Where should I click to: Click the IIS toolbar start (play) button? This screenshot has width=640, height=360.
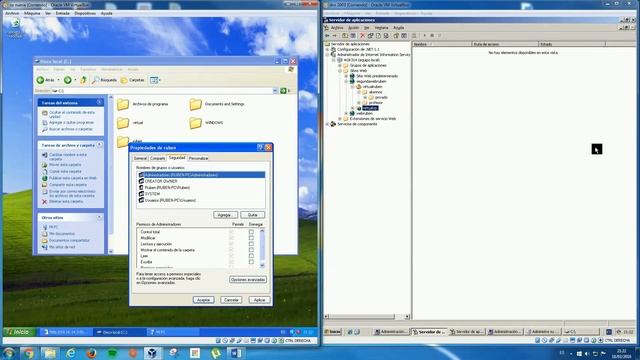pyautogui.click(x=424, y=36)
